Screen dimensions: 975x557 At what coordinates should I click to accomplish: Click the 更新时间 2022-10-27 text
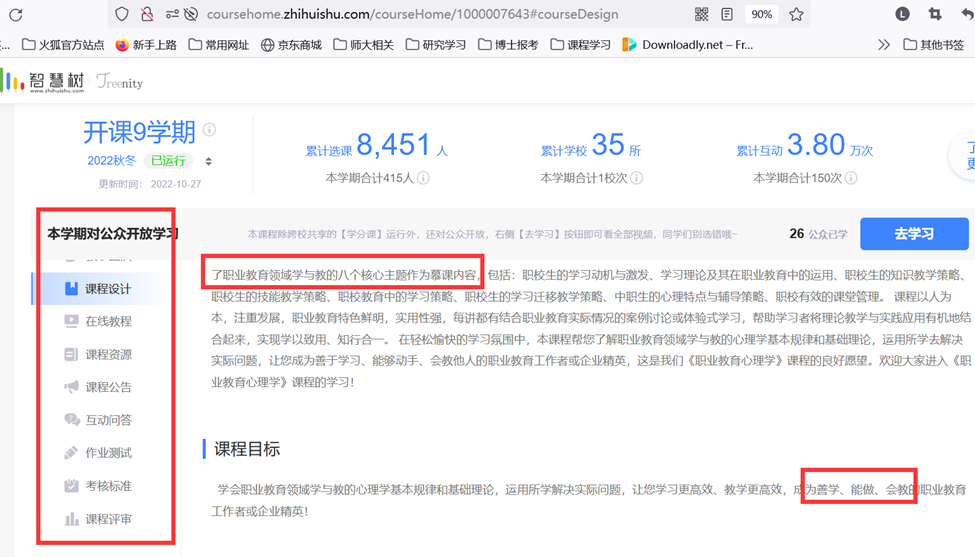[150, 184]
